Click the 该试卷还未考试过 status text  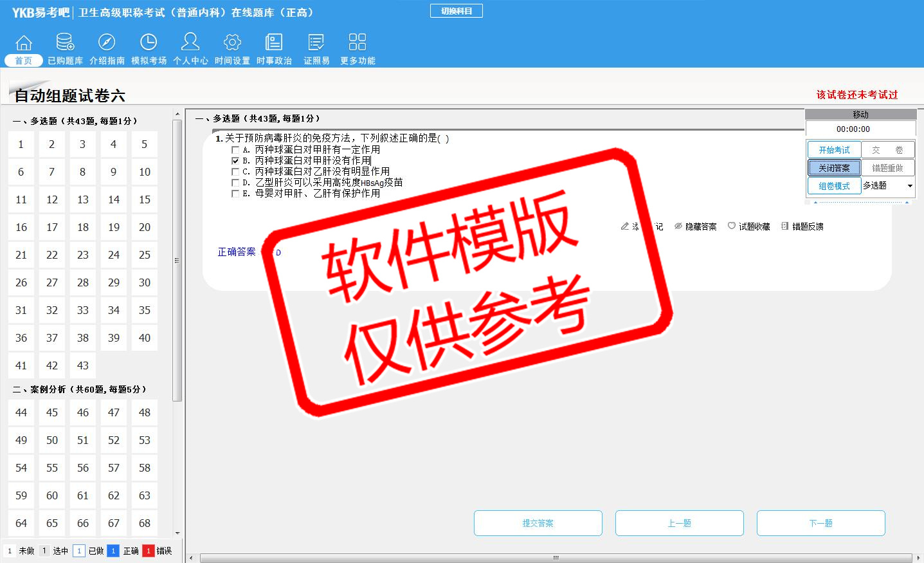[857, 95]
